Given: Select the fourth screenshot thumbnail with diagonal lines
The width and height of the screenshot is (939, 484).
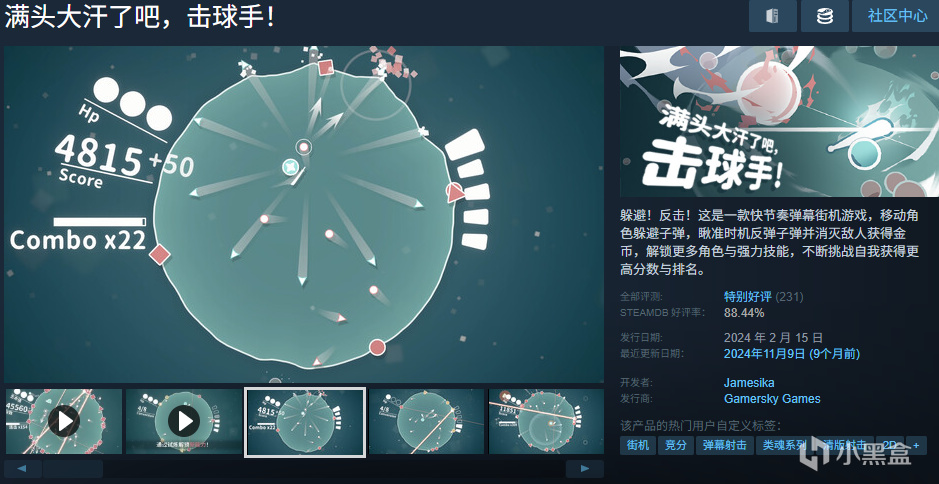Looking at the screenshot, I should point(426,422).
